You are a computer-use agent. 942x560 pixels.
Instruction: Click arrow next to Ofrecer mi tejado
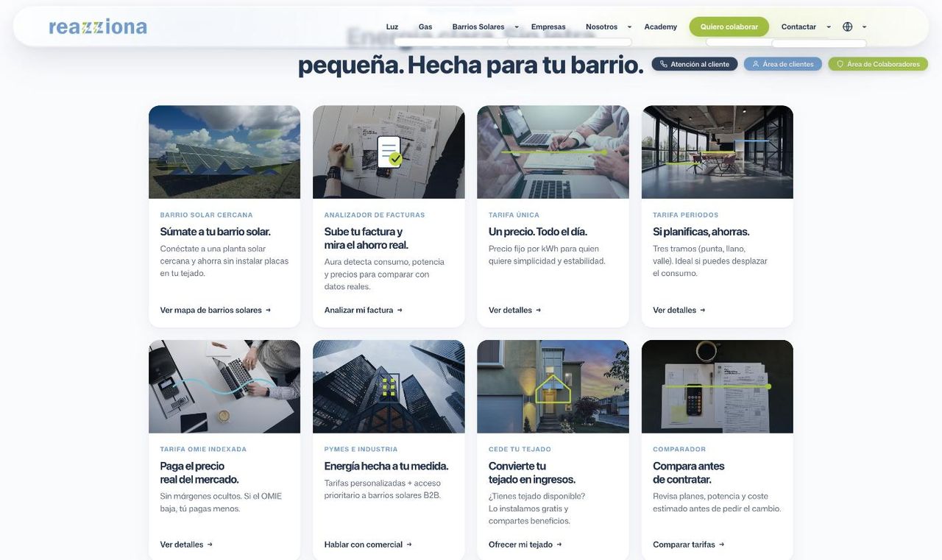point(559,545)
